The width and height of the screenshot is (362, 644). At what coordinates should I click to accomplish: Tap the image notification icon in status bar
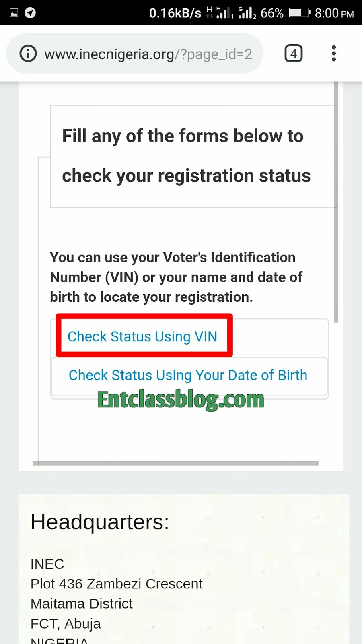[x=14, y=13]
